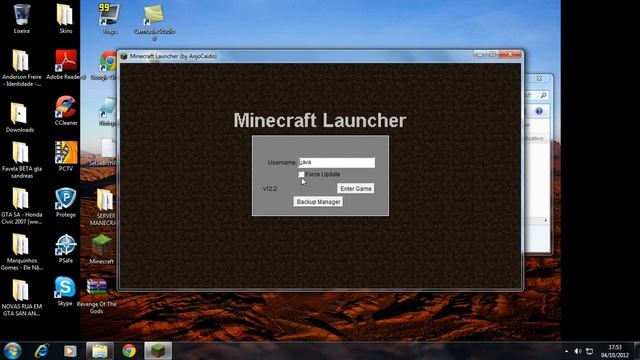Close the Minecraft Launcher window
Viewport: 640px width, 360px height.
(510, 54)
